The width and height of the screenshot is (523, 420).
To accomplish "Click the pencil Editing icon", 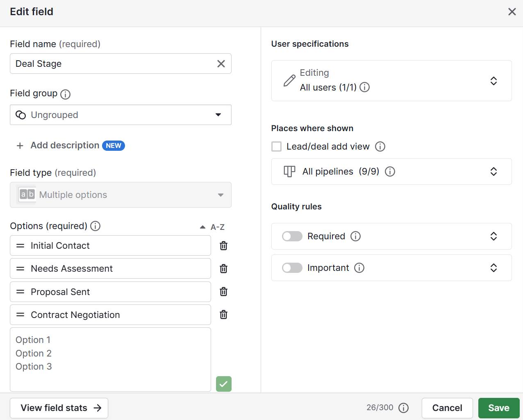I will 290,80.
